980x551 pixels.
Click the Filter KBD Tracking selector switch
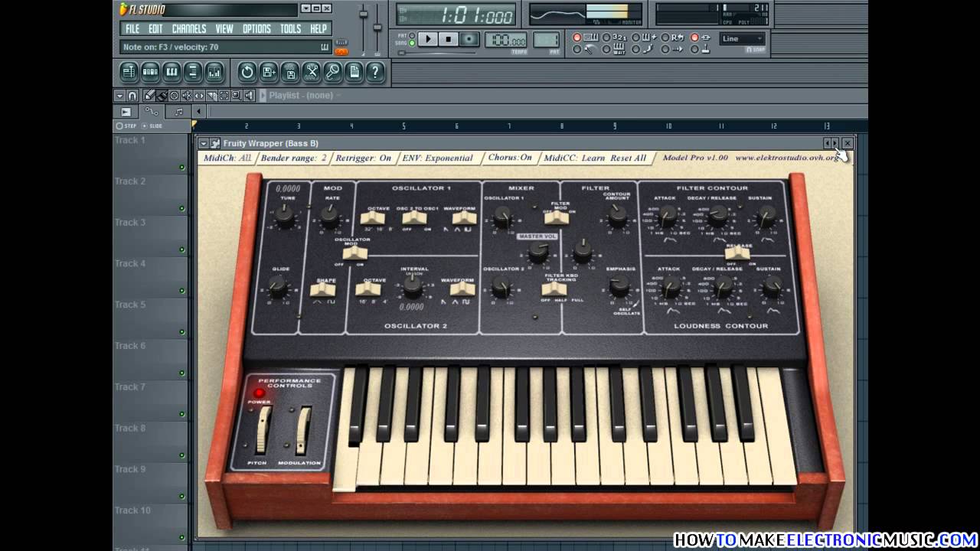coord(554,289)
